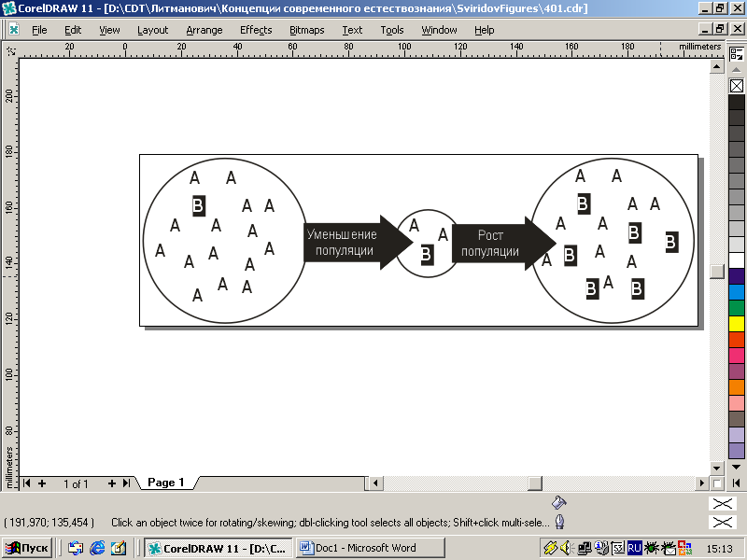Click the RU language indicator
This screenshot has width=747, height=560.
635,548
